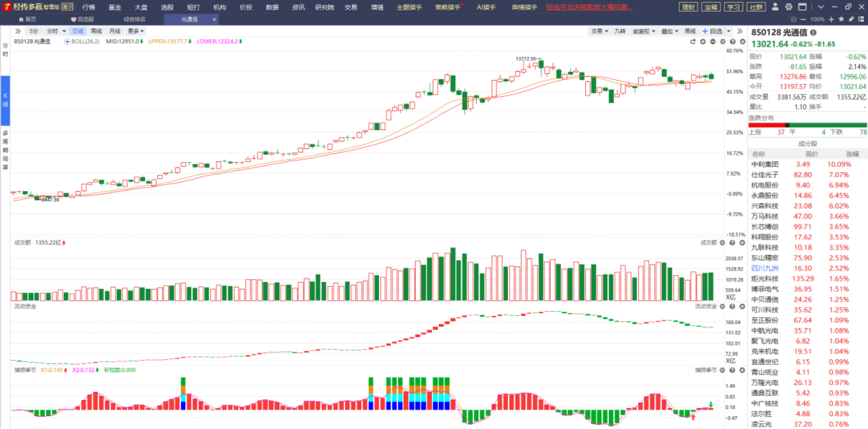Toggle the 九转 indicator
This screenshot has width=868, height=429.
(x=620, y=31)
